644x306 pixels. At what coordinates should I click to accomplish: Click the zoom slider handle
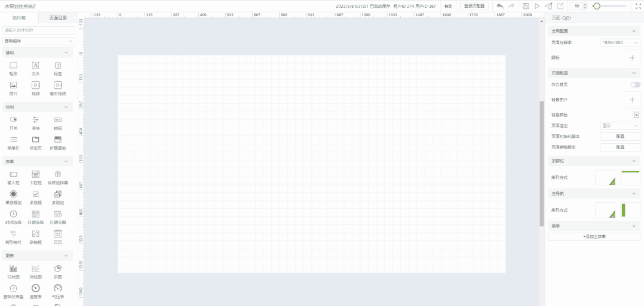pos(596,6)
